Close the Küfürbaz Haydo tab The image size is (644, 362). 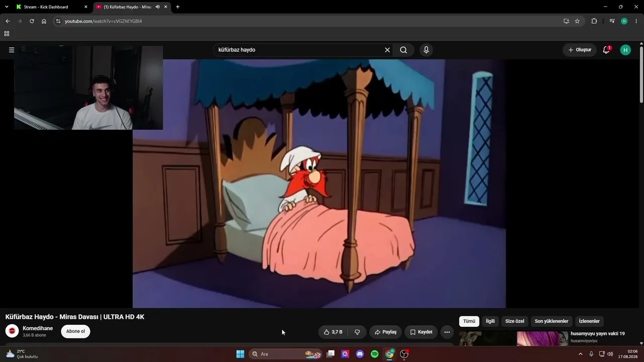pos(166,7)
